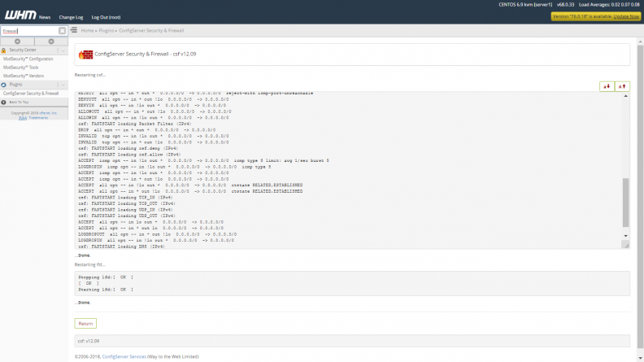The width and height of the screenshot is (644, 362).
Task: Click the 'Restarting lfd...' text
Action: pyautogui.click(x=90, y=264)
